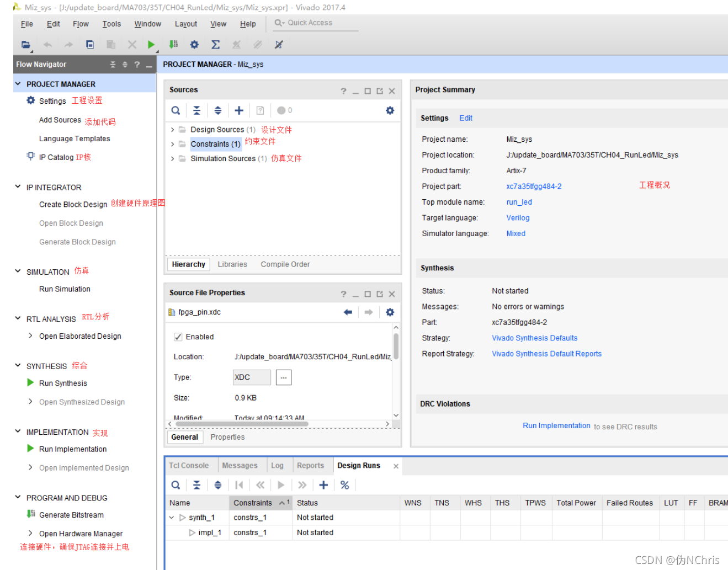Click the Vivado Synthesis Defaults link
Image resolution: width=728 pixels, height=570 pixels.
pos(534,338)
